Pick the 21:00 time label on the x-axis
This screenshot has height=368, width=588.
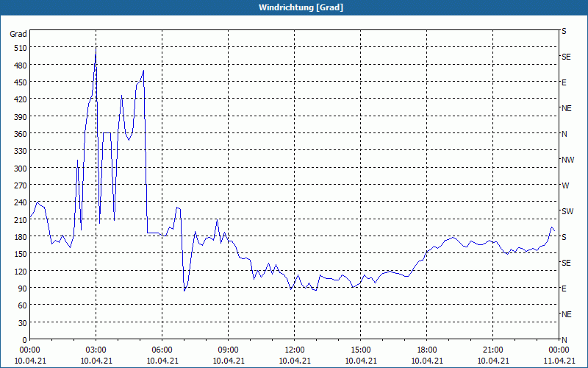(492, 350)
